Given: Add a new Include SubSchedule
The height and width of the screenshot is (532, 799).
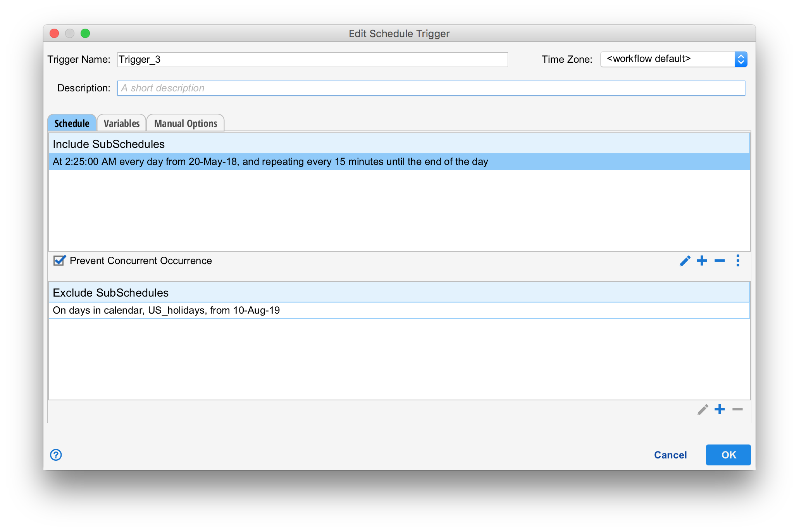Looking at the screenshot, I should click(702, 261).
